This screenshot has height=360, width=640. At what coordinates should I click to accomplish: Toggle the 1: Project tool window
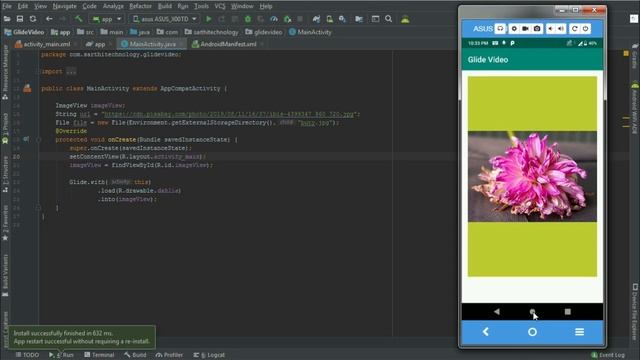click(x=5, y=129)
